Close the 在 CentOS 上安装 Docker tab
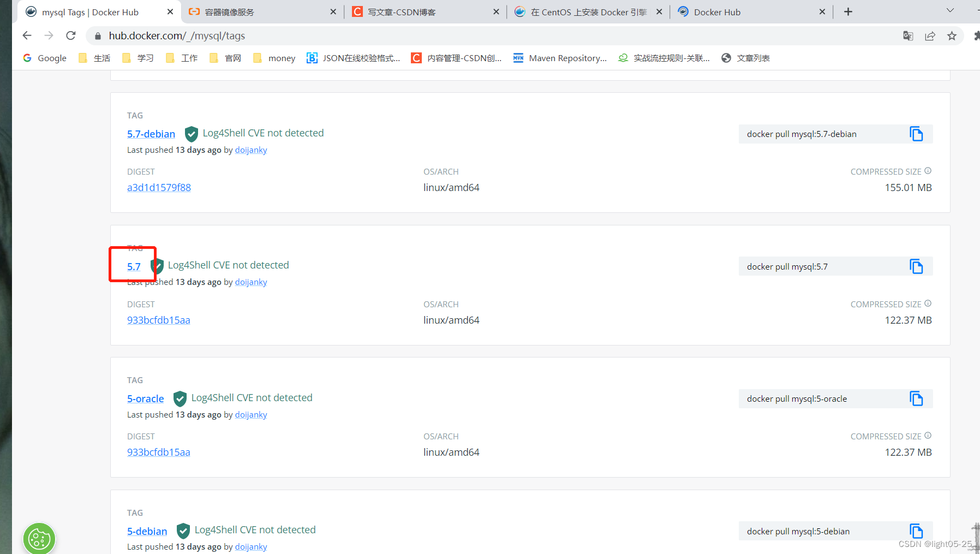This screenshot has height=554, width=980. coord(659,11)
